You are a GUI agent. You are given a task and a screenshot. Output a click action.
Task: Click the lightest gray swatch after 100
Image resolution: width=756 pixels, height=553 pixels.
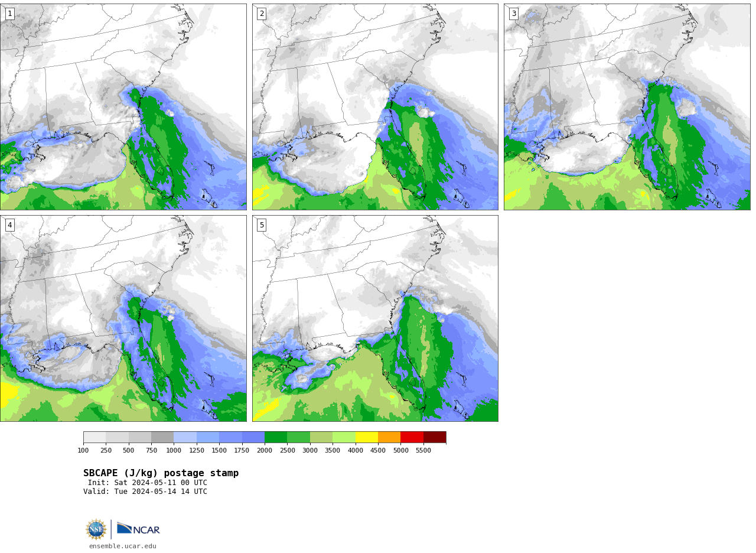[x=94, y=437]
